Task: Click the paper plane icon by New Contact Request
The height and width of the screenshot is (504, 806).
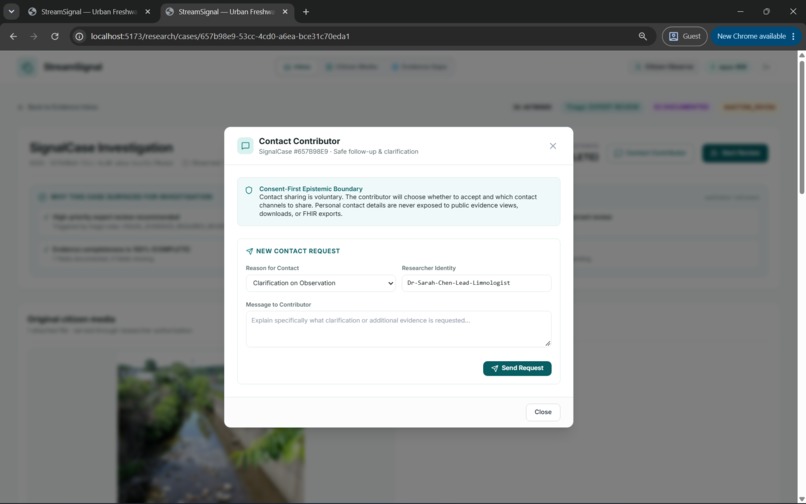Action: pos(249,251)
